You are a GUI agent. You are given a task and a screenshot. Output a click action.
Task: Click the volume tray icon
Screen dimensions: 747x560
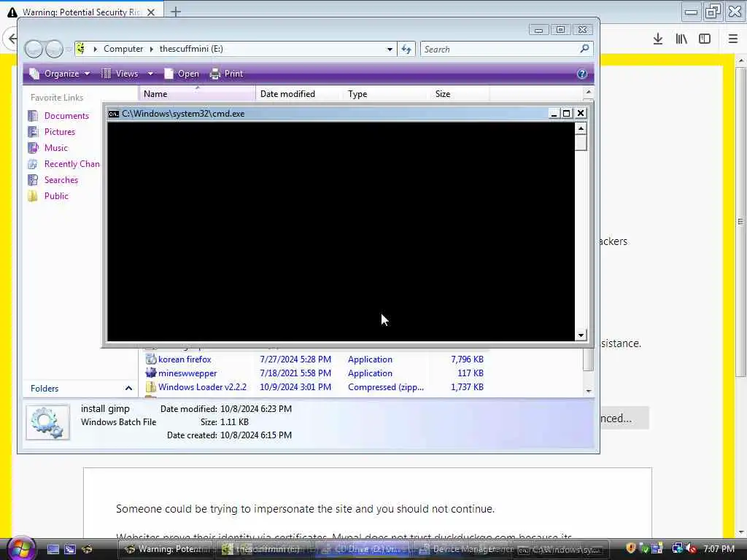[x=692, y=549]
